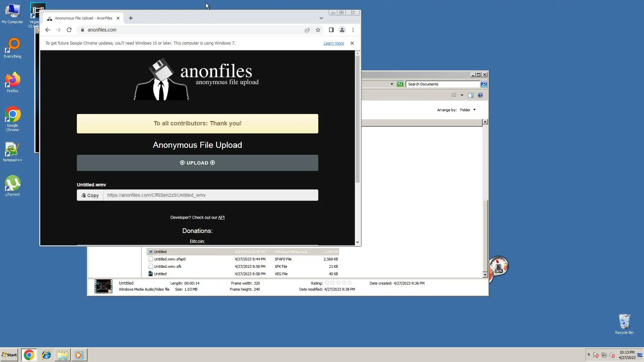The width and height of the screenshot is (644, 362).
Task: Toggle the Explorer preview pane icon
Action: coord(471,95)
